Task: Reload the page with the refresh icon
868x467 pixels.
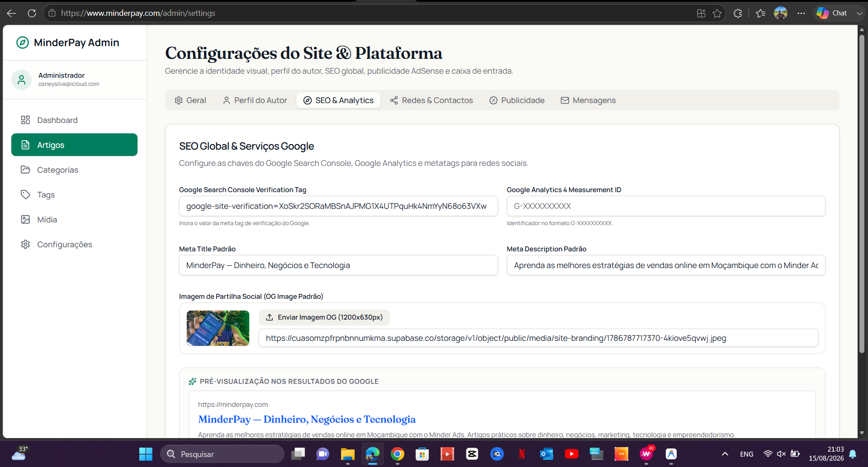Action: tap(32, 13)
